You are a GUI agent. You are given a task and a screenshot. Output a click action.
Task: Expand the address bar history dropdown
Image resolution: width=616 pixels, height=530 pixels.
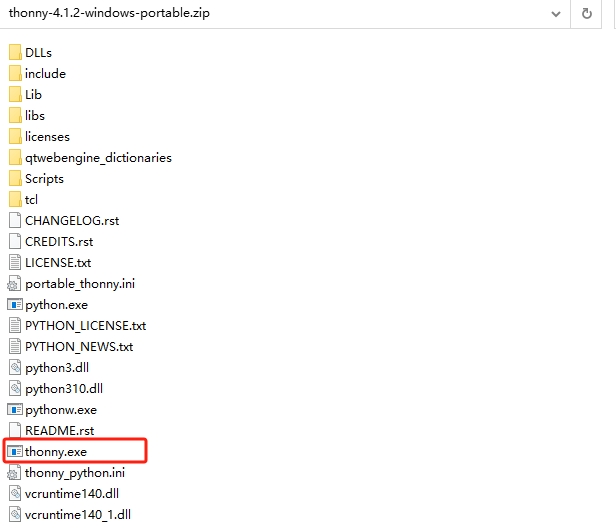tap(556, 14)
